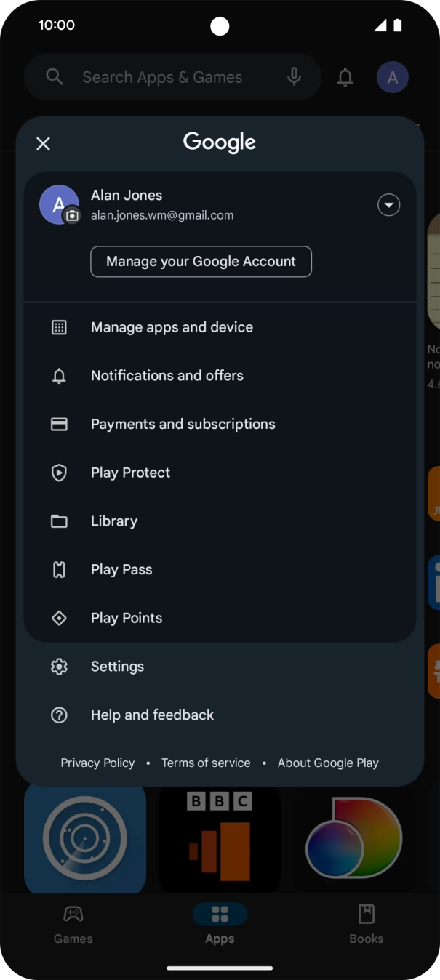Tap the voice search microphone icon
Screen dimensions: 440x980
coord(294,77)
